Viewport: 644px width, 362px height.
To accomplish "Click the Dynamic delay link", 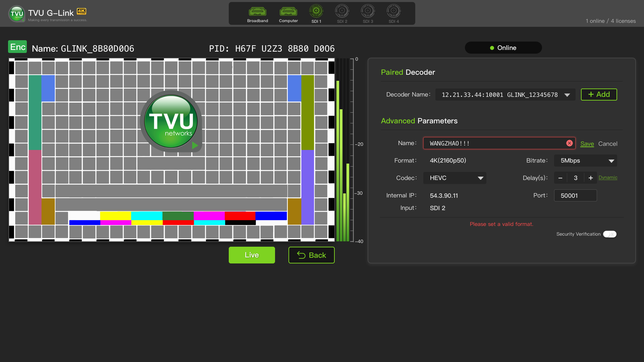I will pos(608,178).
